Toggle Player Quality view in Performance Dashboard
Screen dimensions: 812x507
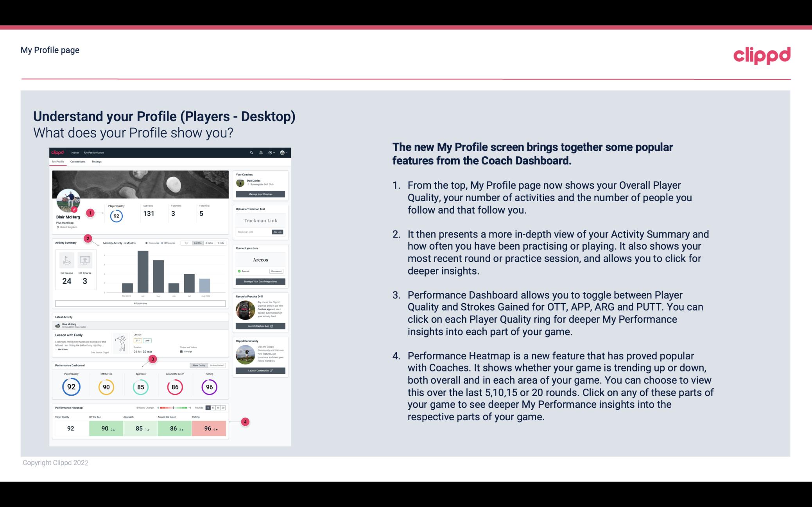click(199, 365)
